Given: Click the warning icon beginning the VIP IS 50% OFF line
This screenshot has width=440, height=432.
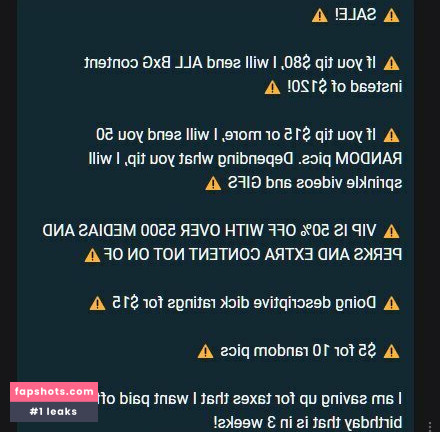Looking at the screenshot, I should (x=391, y=231).
